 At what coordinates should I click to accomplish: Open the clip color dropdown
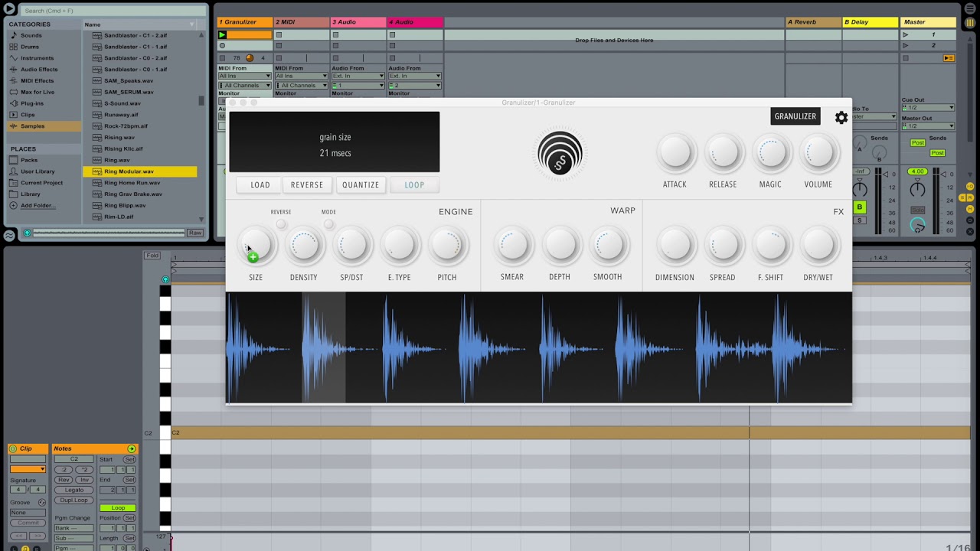[28, 469]
